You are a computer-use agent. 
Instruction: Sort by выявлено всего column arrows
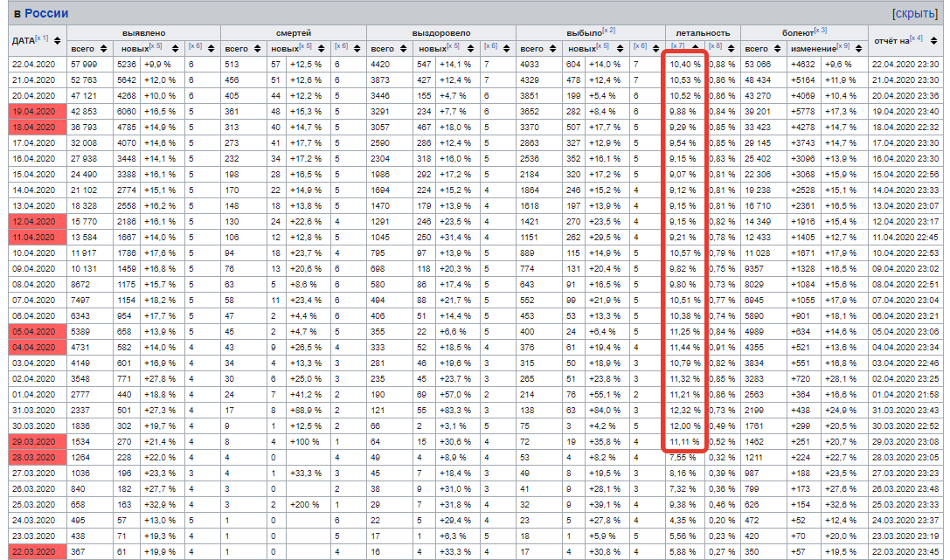(104, 48)
